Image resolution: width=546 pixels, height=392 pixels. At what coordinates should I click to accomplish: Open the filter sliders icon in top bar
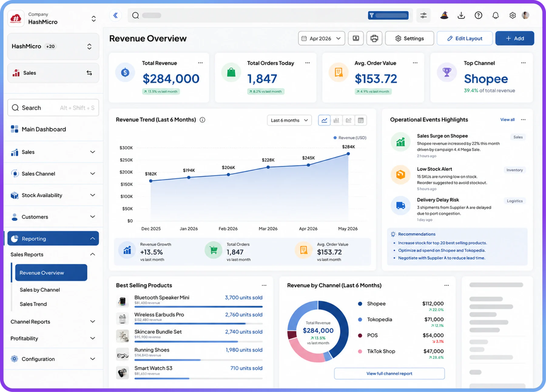[x=423, y=15]
